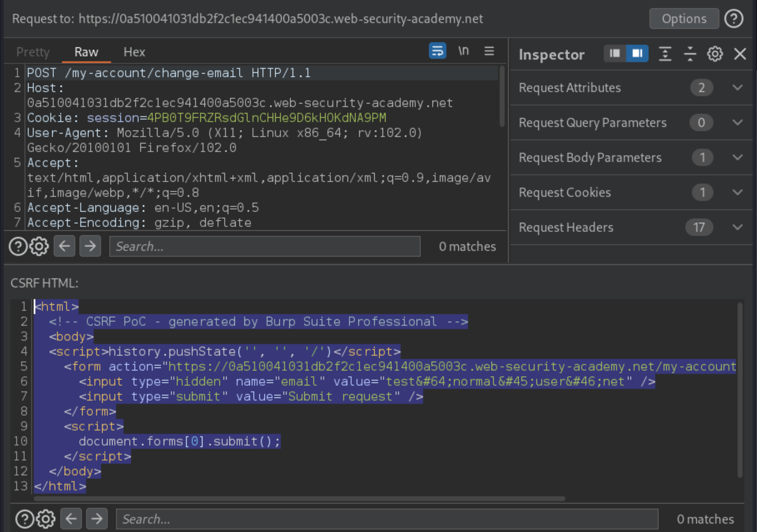Switch to the Raw tab
Viewport: 757px width, 532px height.
click(86, 52)
